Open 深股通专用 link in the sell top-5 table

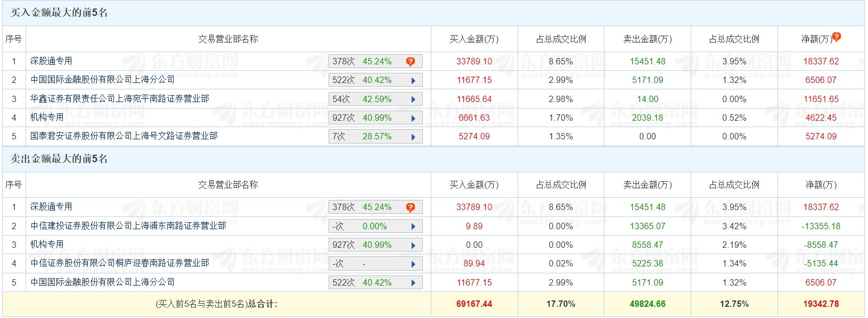click(51, 207)
